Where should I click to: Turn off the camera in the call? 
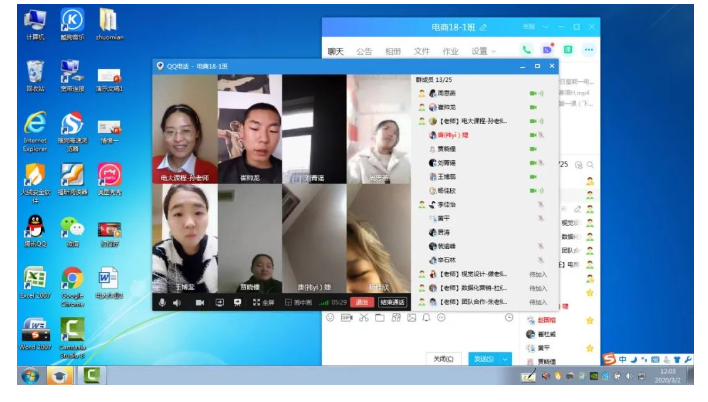[x=199, y=301]
